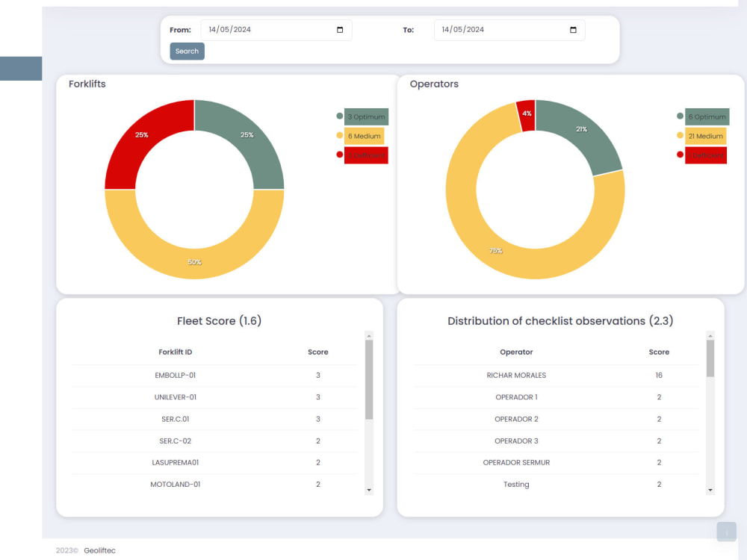Screen dimensions: 747x560
Task: Select the RICHAR MORALES operator row
Action: pos(556,376)
